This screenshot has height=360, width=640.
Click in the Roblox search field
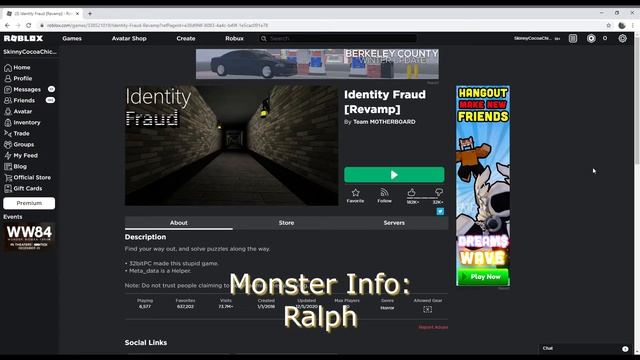point(338,38)
